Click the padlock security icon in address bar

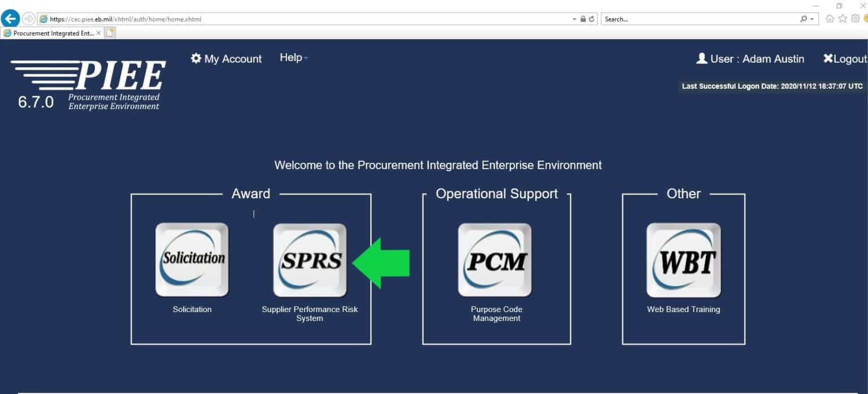coord(583,18)
